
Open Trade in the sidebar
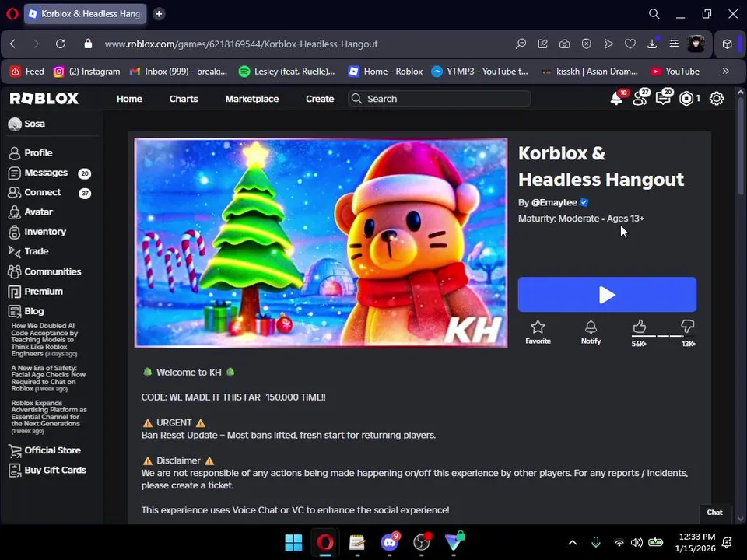[x=37, y=251]
